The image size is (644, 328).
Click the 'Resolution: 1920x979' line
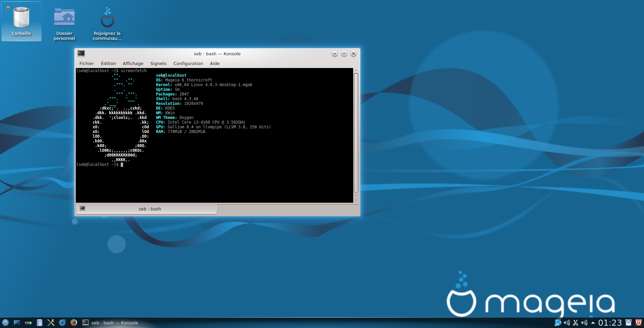179,104
